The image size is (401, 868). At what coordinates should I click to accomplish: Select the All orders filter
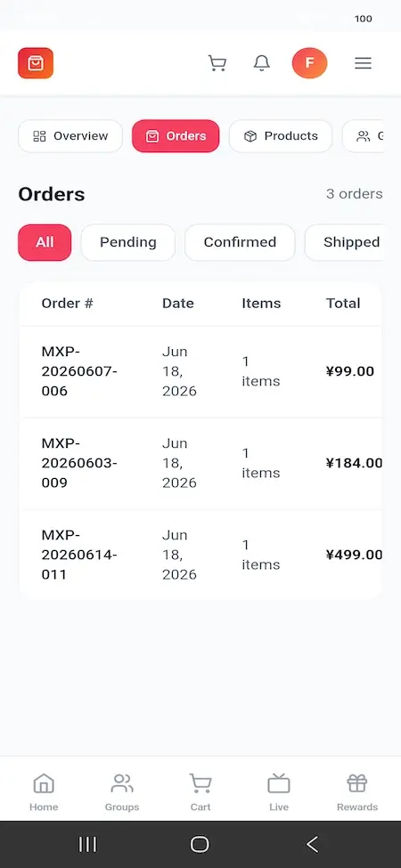[45, 242]
